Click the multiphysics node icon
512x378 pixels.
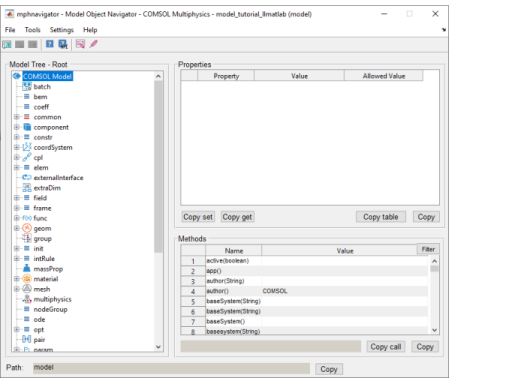point(27,299)
